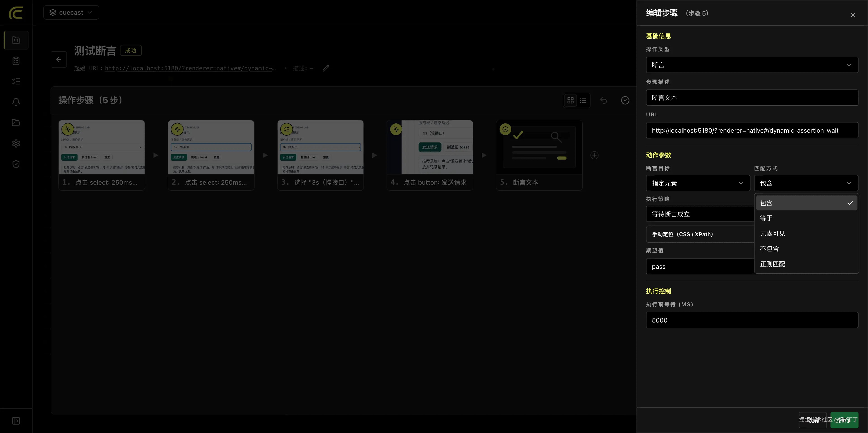Open the folder sidebar icon
Image resolution: width=868 pixels, height=433 pixels.
(16, 123)
